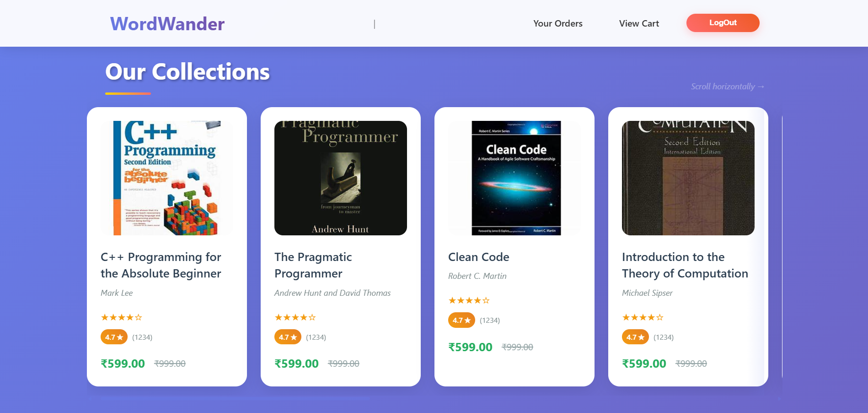Screen dimensions: 868x413
Task: Open The Pragmatic Programmer cover image
Action: click(341, 178)
